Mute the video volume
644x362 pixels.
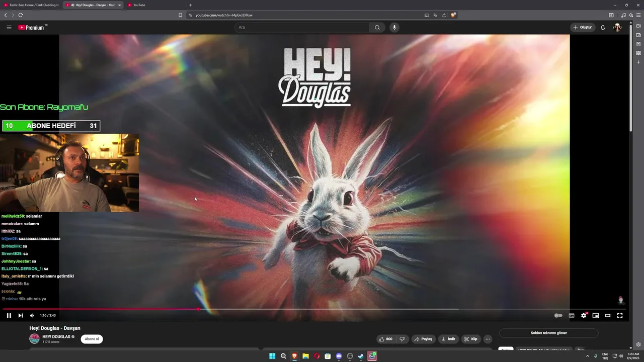32,316
